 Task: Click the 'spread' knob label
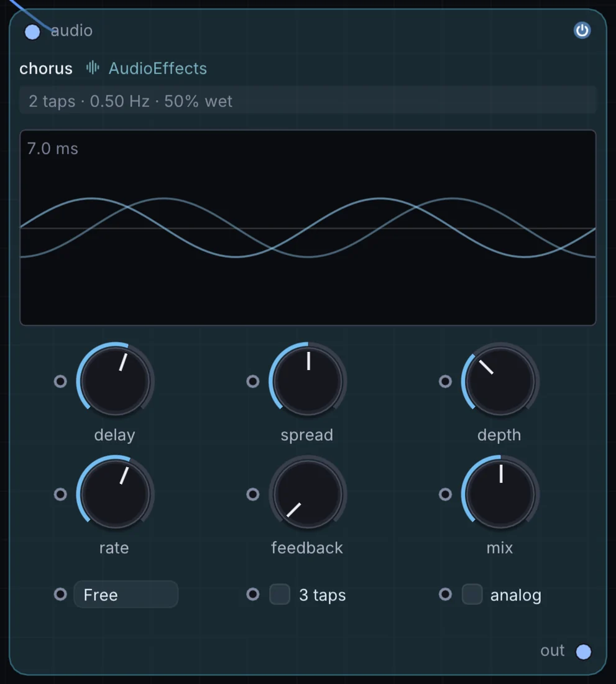[307, 435]
